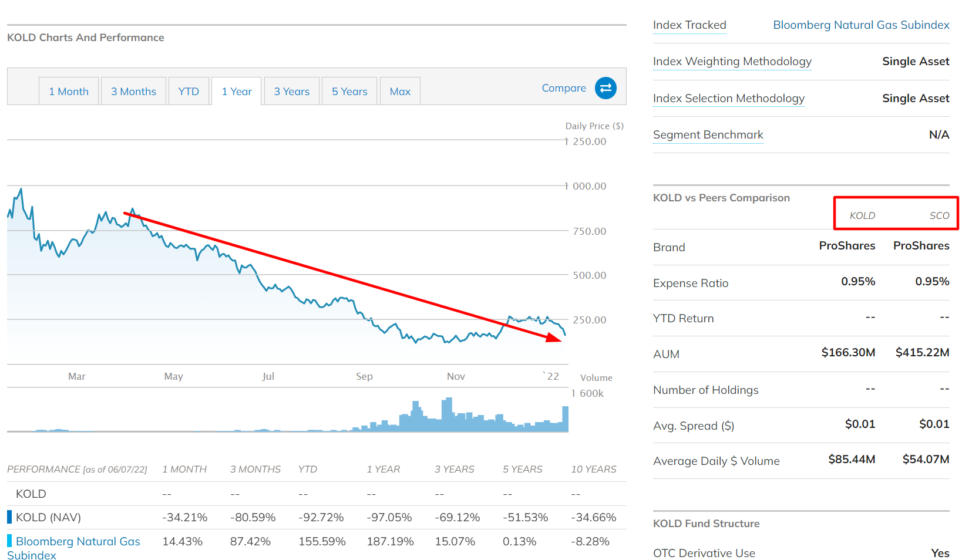This screenshot has height=560, width=962.
Task: Click the Compare swap arrows icon
Action: (606, 88)
